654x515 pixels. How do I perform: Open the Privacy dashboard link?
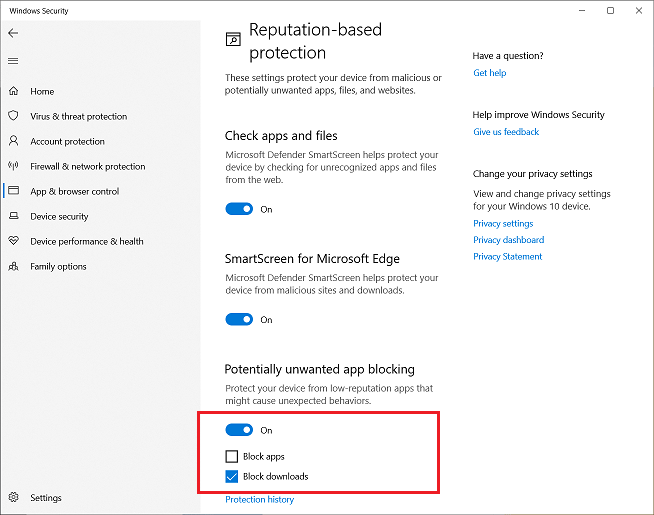tap(508, 240)
